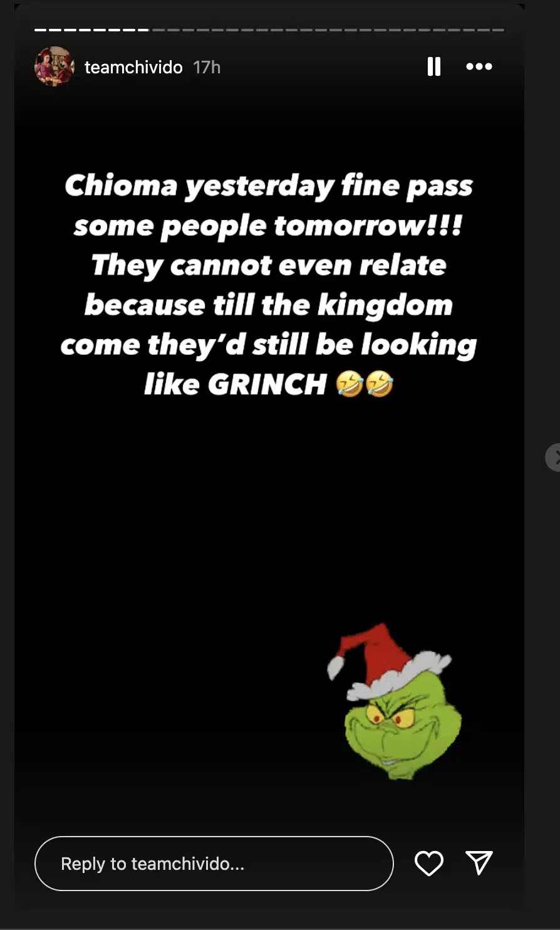Like the story with the heart icon
Viewport: 560px width, 930px height.
429,864
